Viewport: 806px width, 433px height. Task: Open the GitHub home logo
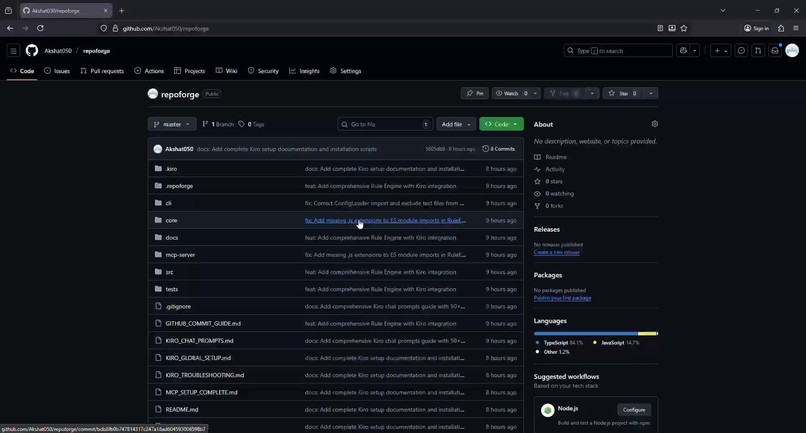pos(32,50)
